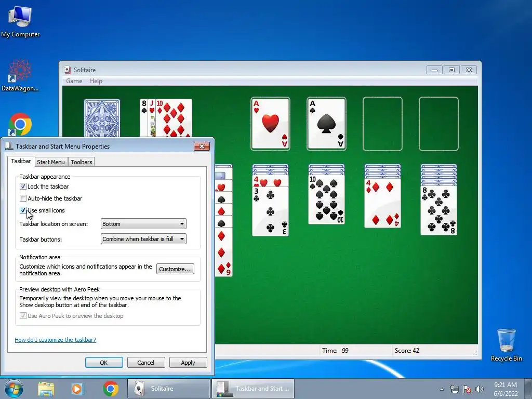Open the volume speaker icon
This screenshot has width=532, height=399.
pyautogui.click(x=480, y=389)
